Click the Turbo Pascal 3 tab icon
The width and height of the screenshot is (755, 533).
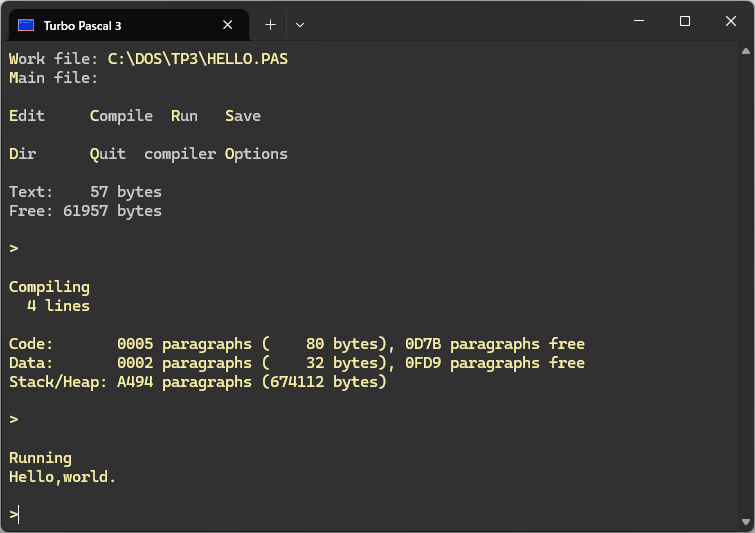(x=26, y=25)
